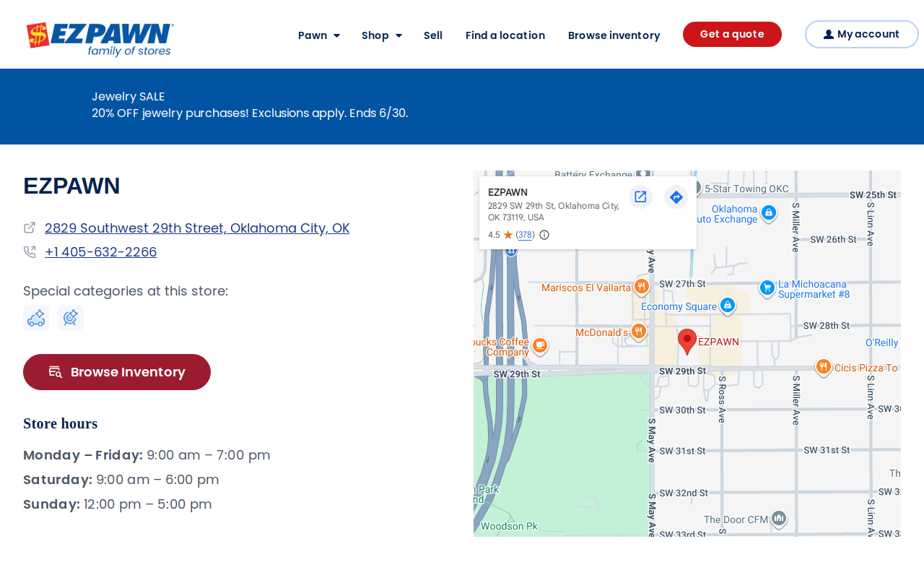The height and width of the screenshot is (578, 924).
Task: Click La Michoacana Supermarket cart marker
Action: pyautogui.click(x=767, y=288)
